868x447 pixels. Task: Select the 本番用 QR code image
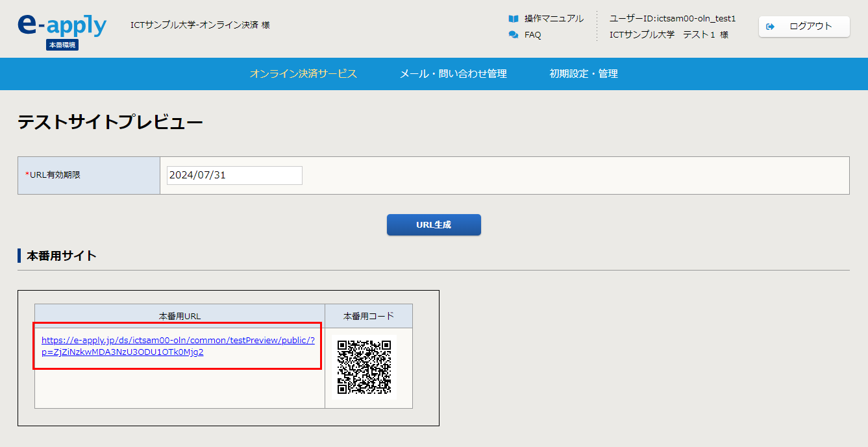click(364, 367)
